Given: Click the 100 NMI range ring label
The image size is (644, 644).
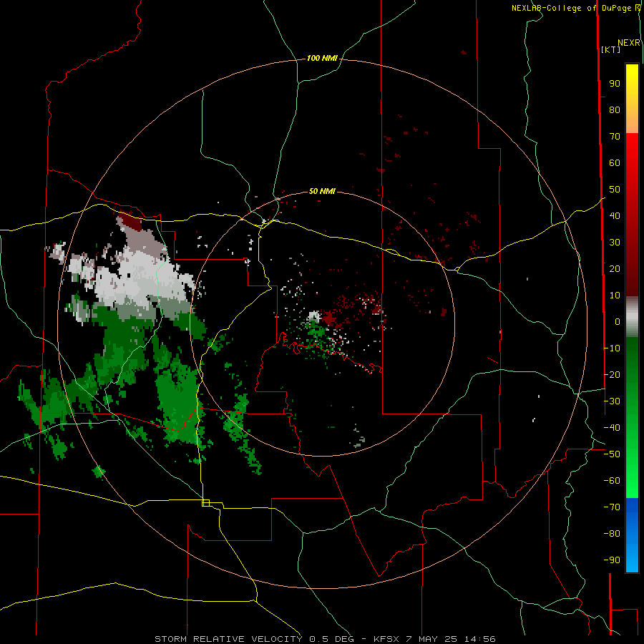Looking at the screenshot, I should pos(322,59).
